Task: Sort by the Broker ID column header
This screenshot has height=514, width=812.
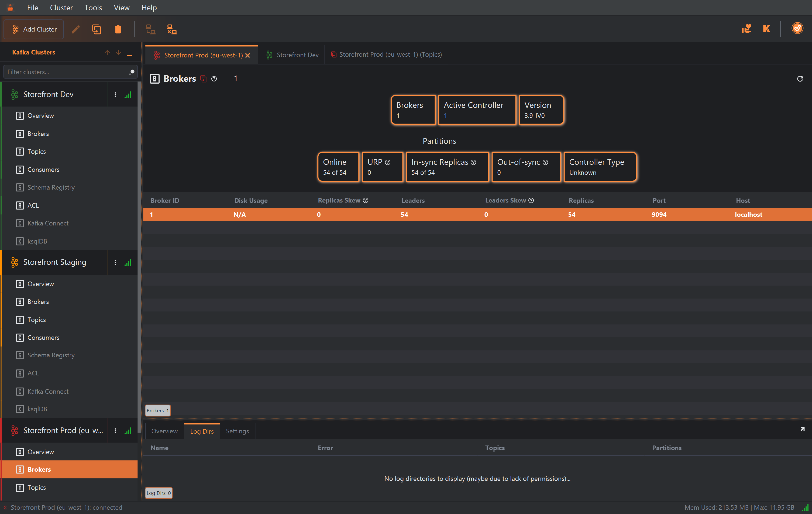Action: point(164,200)
